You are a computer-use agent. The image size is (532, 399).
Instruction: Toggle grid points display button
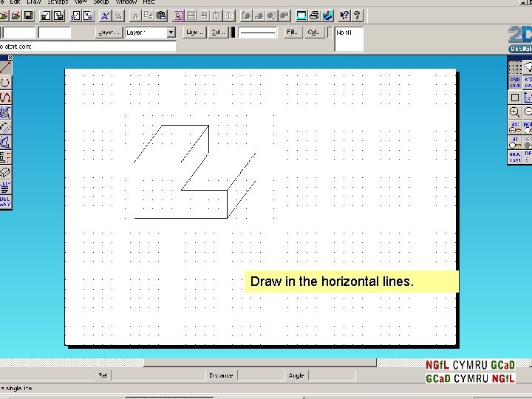(x=515, y=67)
